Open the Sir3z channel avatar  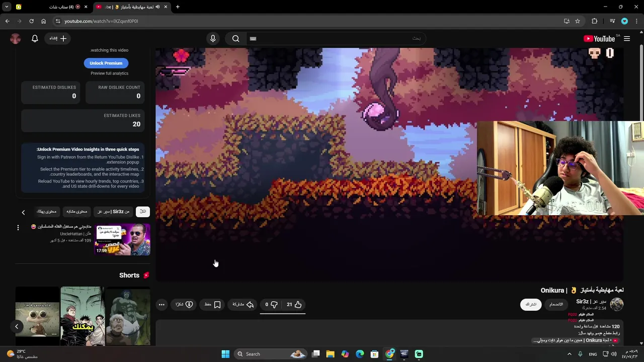click(617, 304)
